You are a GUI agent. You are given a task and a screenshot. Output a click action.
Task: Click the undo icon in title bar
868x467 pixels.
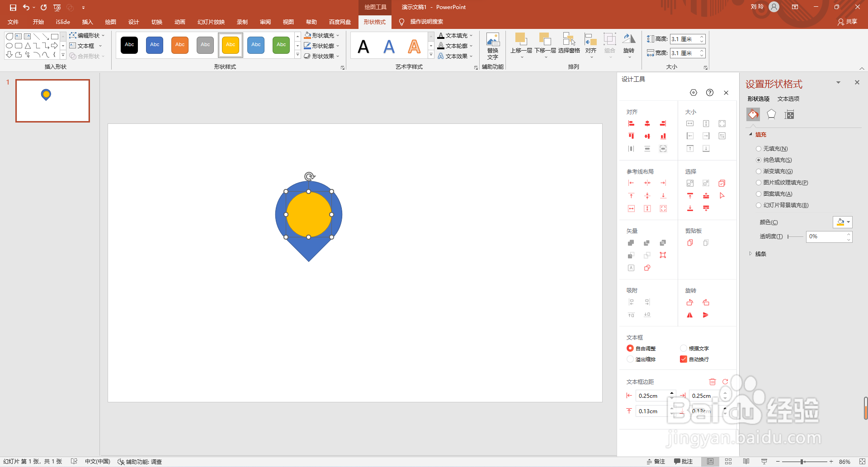(x=26, y=7)
